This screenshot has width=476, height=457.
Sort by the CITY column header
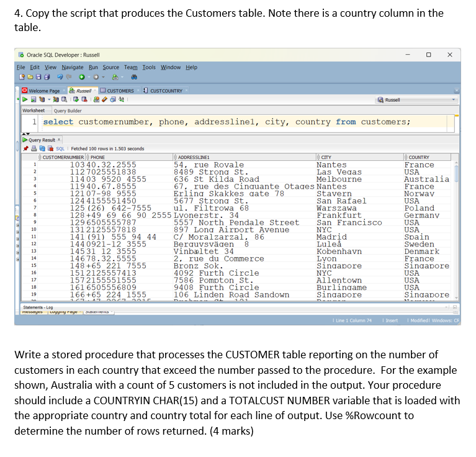pos(360,157)
